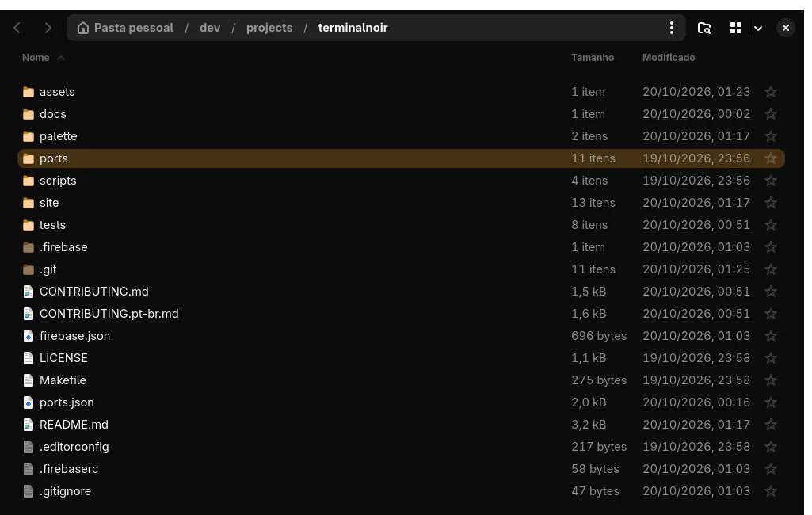Image resolution: width=812 pixels, height=515 pixels.
Task: Open view options dropdown arrow
Action: point(758,28)
